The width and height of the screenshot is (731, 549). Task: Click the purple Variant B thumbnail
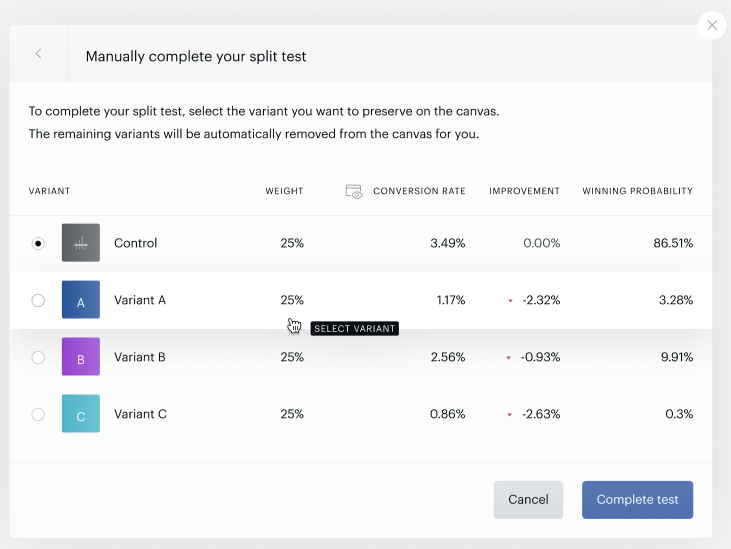pos(81,357)
